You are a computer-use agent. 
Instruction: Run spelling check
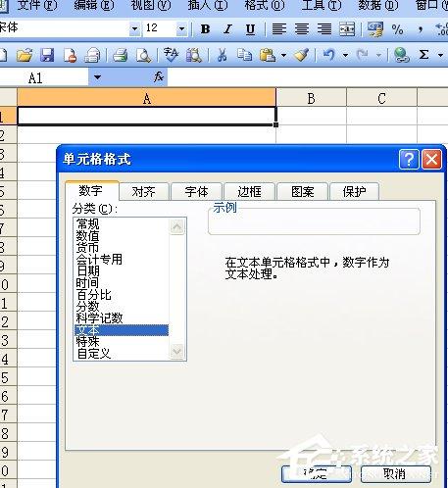[x=171, y=55]
